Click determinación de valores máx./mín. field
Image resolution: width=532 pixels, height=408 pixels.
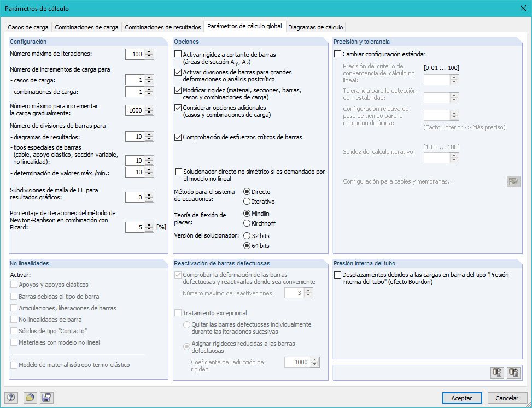click(135, 172)
